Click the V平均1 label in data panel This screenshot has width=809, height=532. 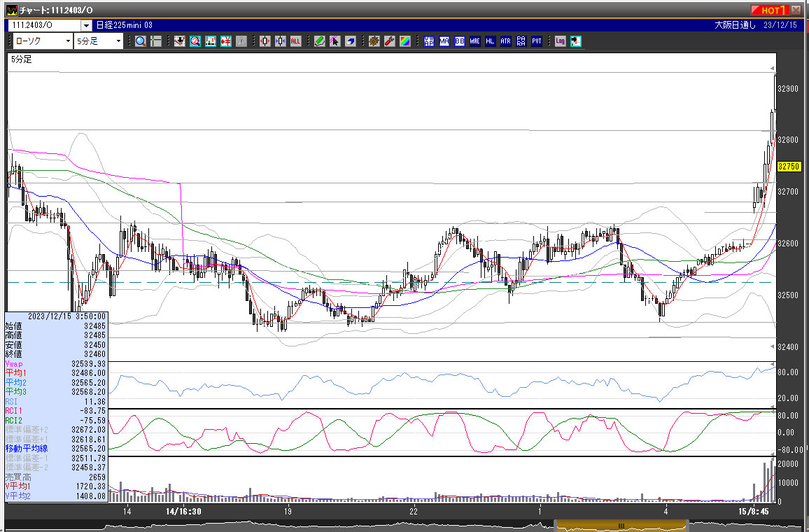[17, 486]
